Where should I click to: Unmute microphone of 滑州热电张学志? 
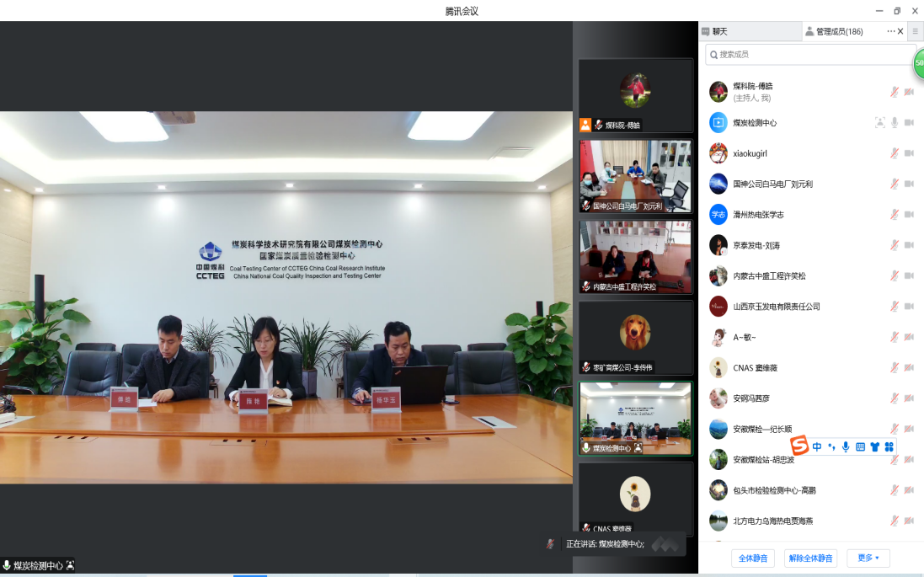(895, 215)
